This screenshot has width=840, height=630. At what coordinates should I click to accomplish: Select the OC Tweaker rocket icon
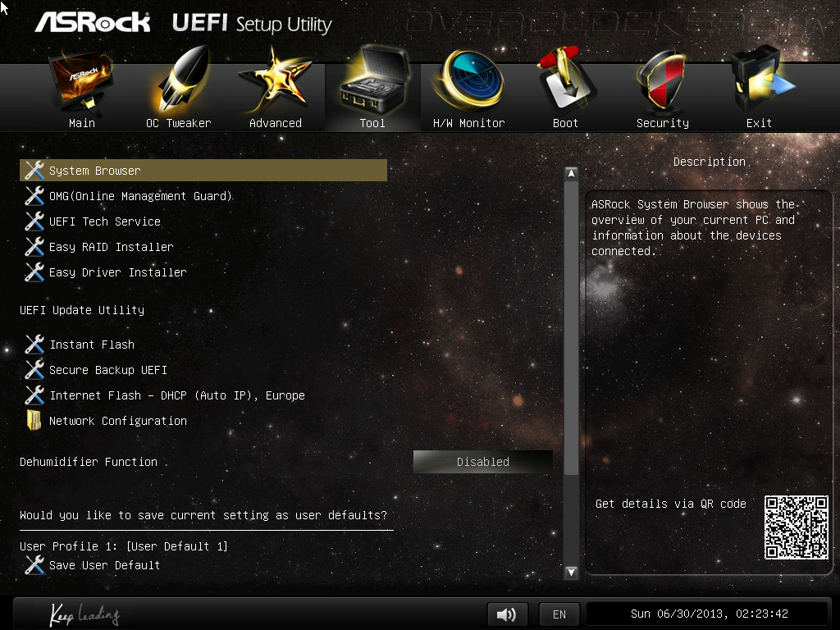(182, 80)
